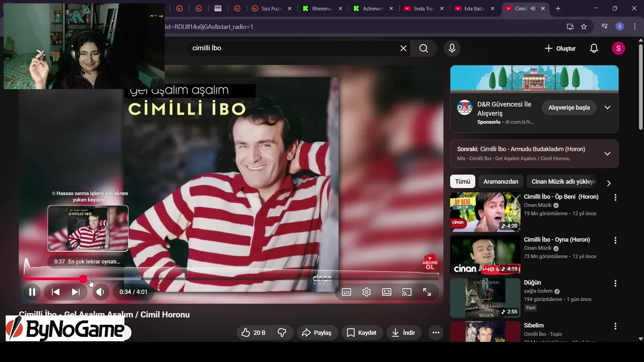Close the Seda Trip browser tab
This screenshot has width=644, height=362.
442,9
